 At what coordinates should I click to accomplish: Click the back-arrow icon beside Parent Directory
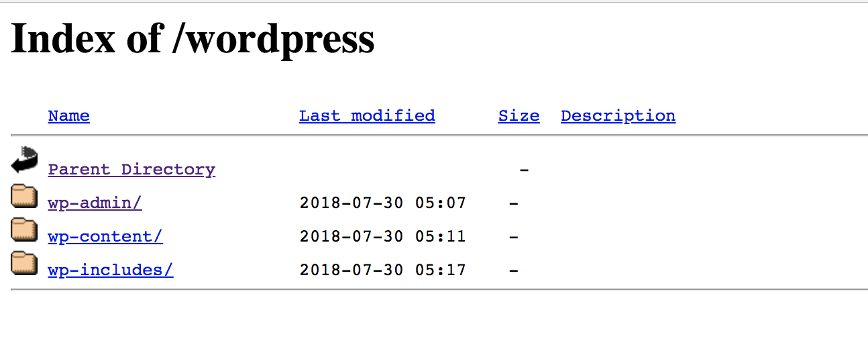tap(25, 161)
